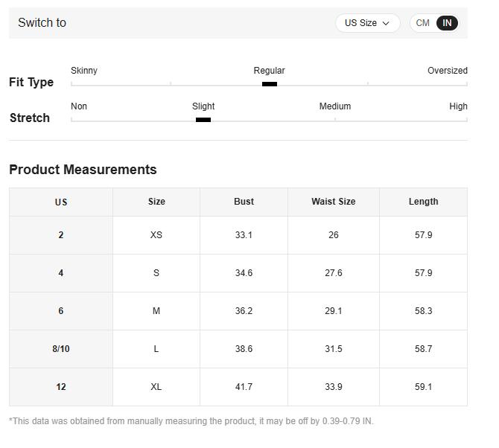Select the IN unit option
Viewport: 499px width, 448px height.
pos(447,23)
